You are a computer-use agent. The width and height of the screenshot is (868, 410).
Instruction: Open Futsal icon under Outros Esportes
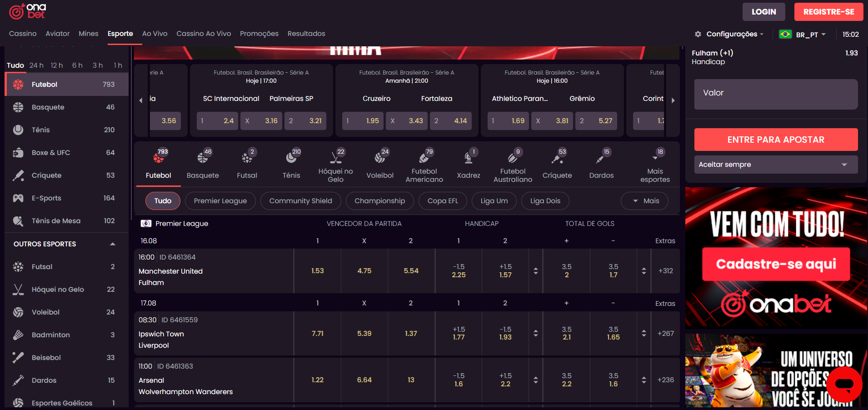[18, 267]
